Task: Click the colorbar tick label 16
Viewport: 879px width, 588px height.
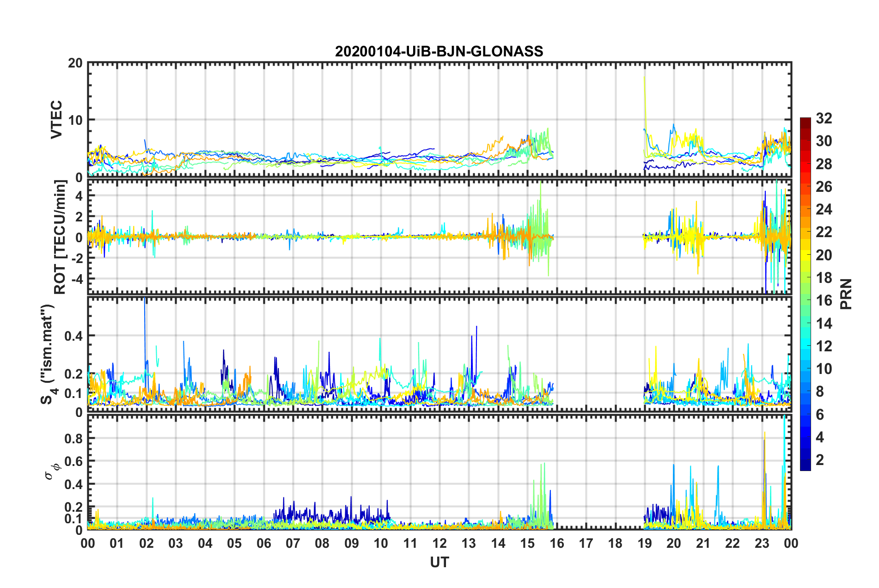Action: [824, 300]
